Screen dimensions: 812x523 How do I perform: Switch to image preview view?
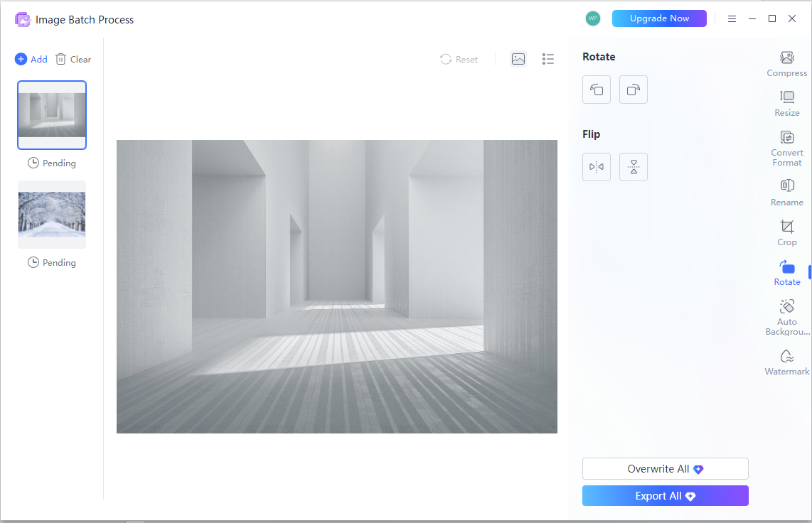click(x=518, y=59)
